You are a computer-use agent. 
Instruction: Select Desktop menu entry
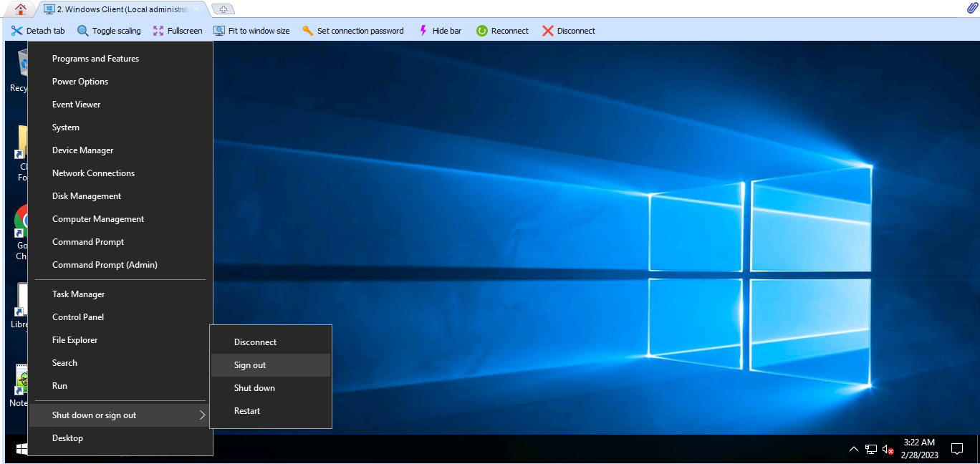[120, 438]
